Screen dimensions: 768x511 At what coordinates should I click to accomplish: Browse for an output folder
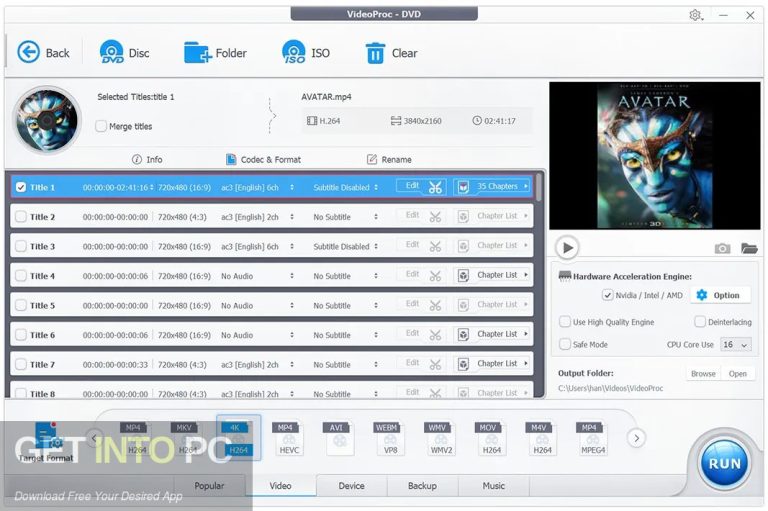(x=703, y=373)
